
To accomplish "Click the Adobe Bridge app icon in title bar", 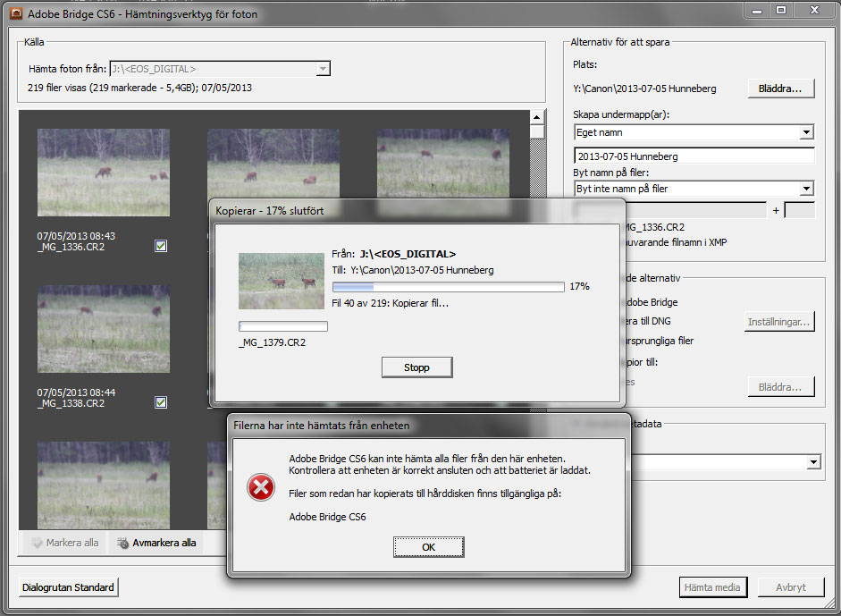I will tap(16, 13).
